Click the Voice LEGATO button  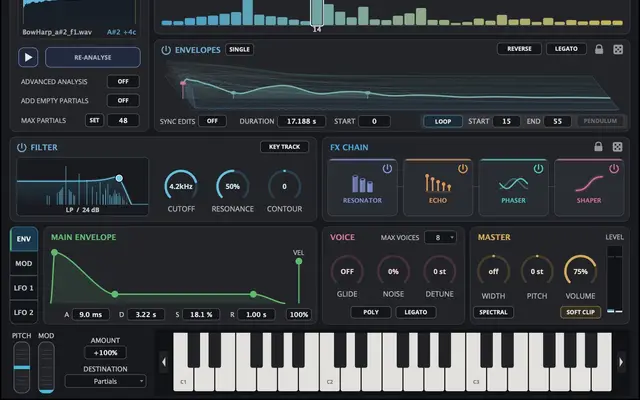point(416,312)
